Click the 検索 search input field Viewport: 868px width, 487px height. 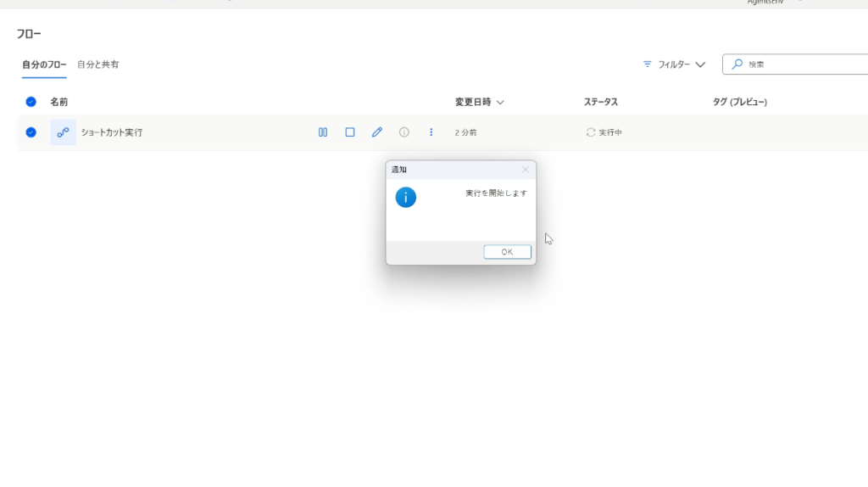801,64
